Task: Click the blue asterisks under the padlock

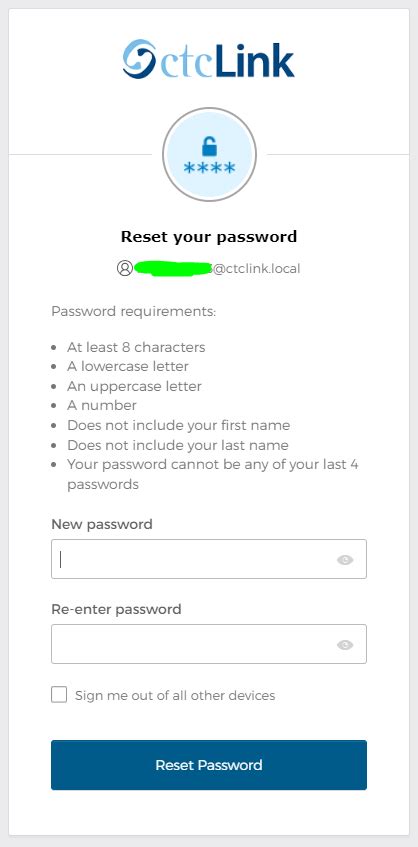Action: click(x=209, y=169)
